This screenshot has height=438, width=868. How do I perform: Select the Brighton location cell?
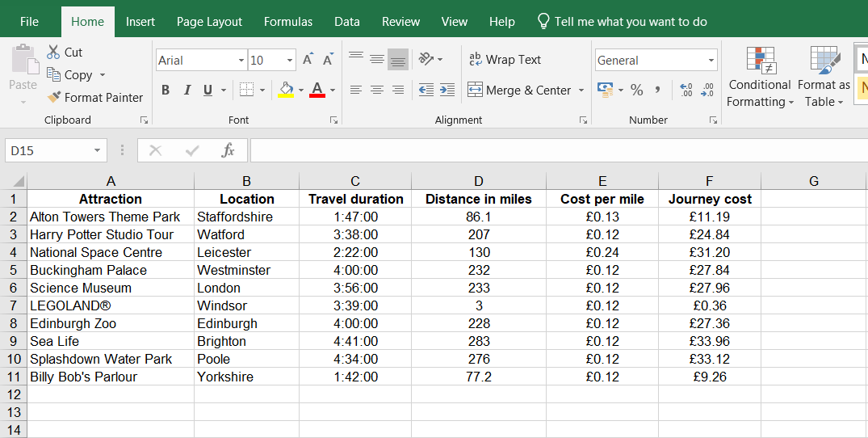pos(246,341)
